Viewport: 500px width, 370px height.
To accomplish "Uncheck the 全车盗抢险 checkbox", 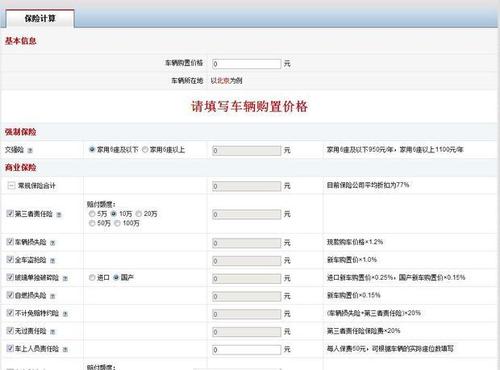I will pos(10,260).
